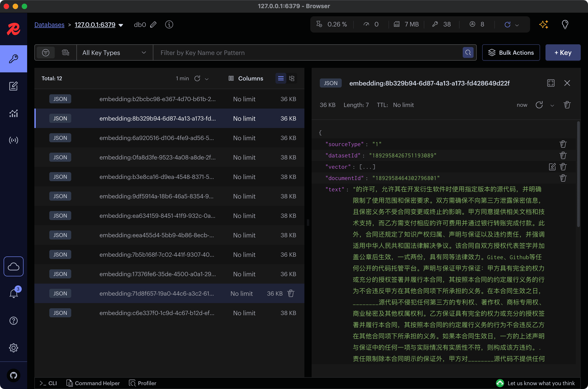588x389 pixels.
Task: Open key list auto-refresh options chevron
Action: pyautogui.click(x=207, y=79)
